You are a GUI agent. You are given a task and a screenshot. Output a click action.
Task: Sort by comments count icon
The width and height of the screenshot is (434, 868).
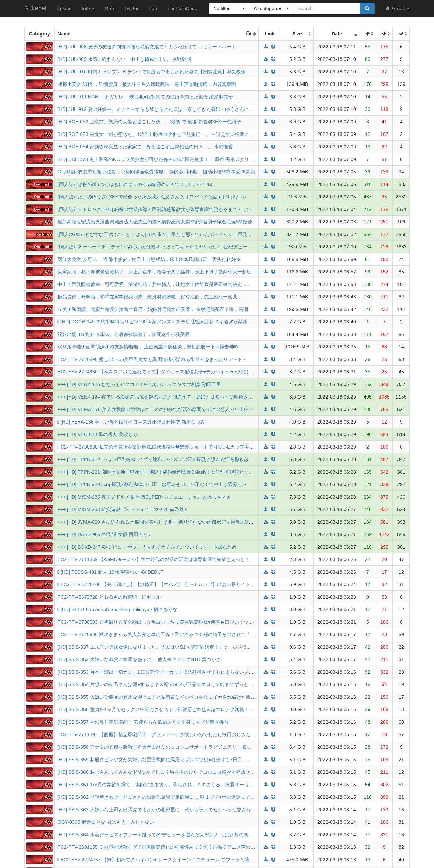click(x=251, y=34)
